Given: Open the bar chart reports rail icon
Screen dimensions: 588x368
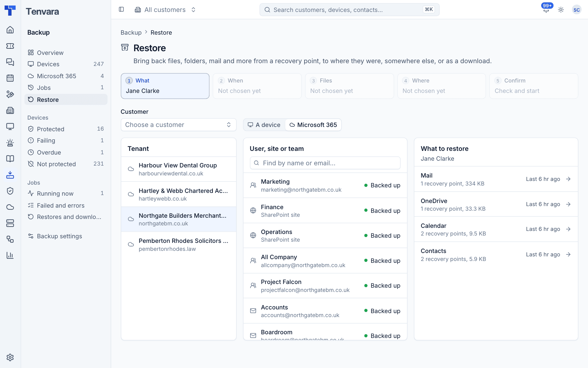Looking at the screenshot, I should pos(10,255).
